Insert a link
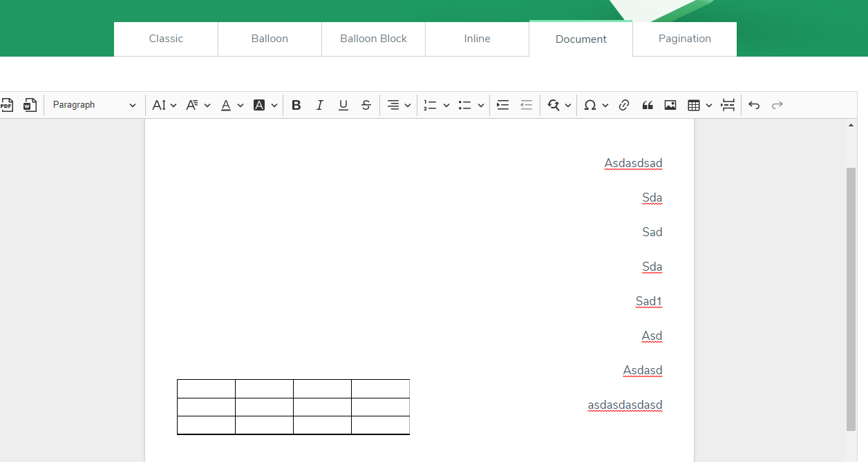The height and width of the screenshot is (462, 868). click(624, 104)
